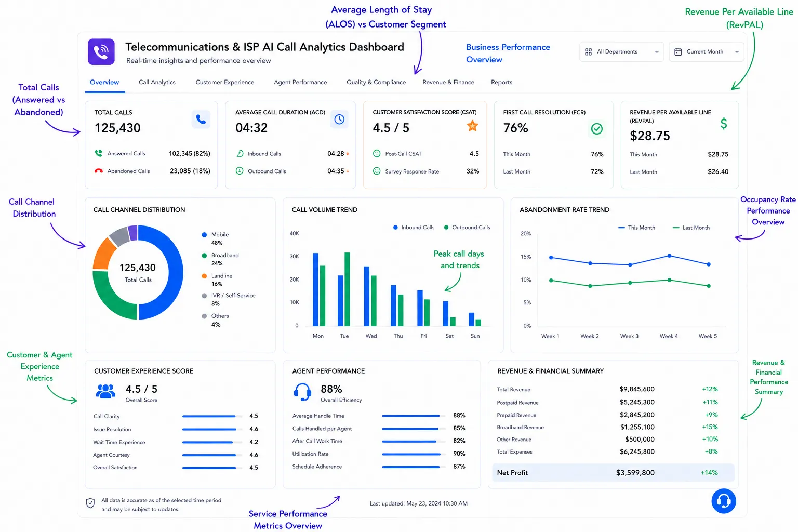Click the Issue Resolution label
The width and height of the screenshot is (798, 532).
tap(112, 430)
